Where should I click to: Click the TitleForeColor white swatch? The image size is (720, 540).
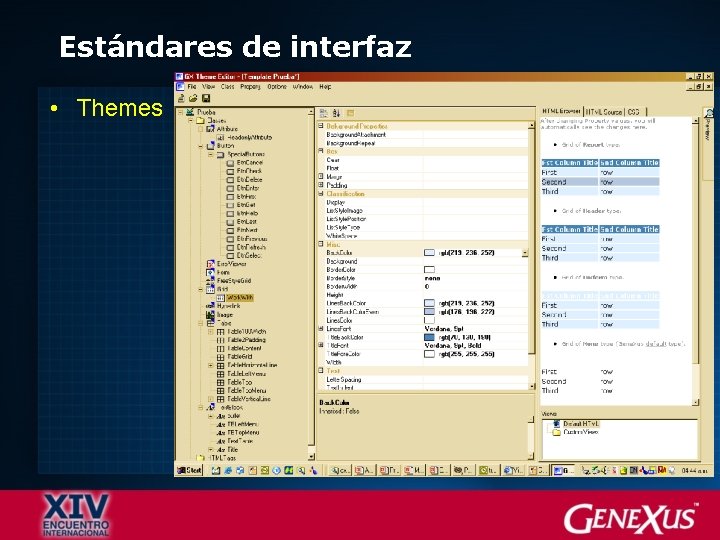click(429, 354)
